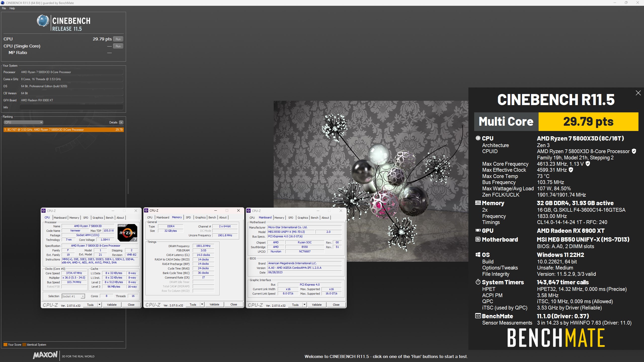Viewport: 644px width, 362px height.
Task: Click the Core Voltage 1.084 V field
Action: point(105,240)
